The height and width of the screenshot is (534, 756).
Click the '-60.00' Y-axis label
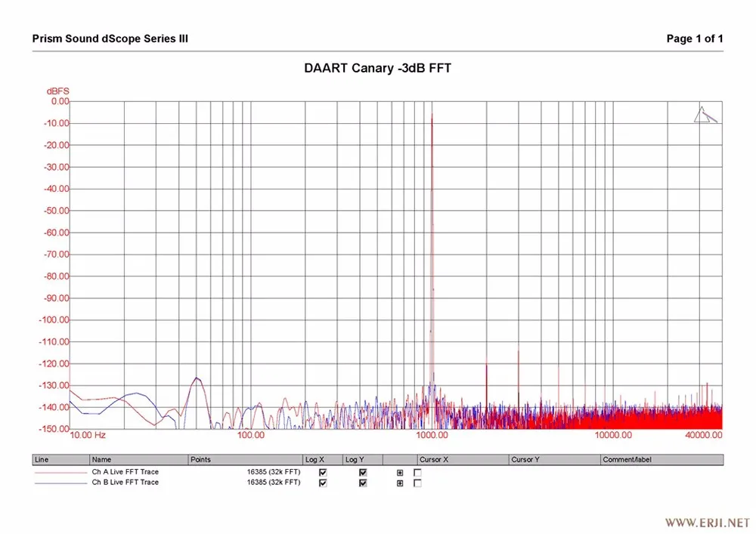57,233
